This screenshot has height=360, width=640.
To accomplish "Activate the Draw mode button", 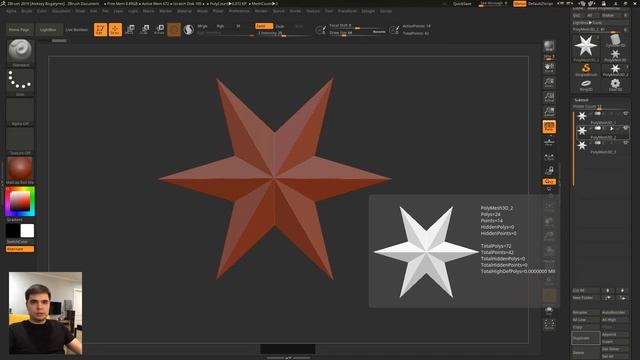I will coord(116,29).
